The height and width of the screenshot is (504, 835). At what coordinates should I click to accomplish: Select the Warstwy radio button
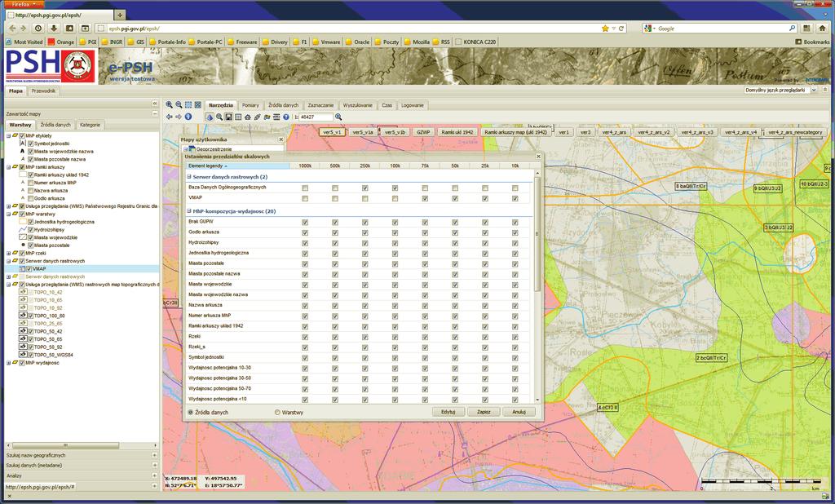pyautogui.click(x=277, y=413)
